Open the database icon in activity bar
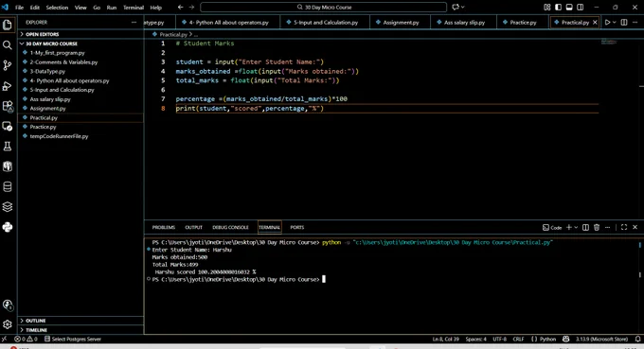 click(x=8, y=186)
